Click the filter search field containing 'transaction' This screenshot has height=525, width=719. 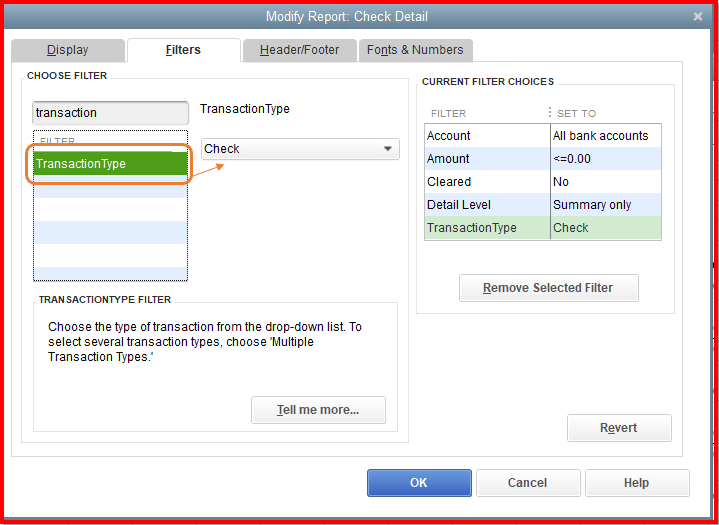pos(111,113)
